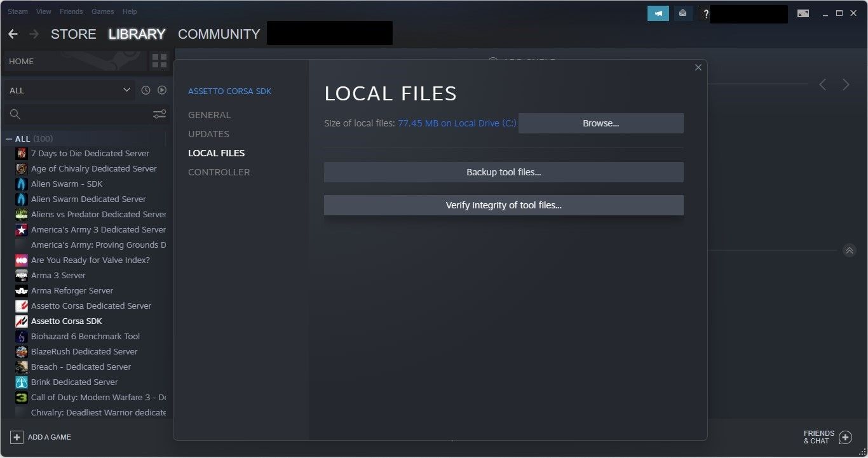Open the announcements megaphone icon
The height and width of the screenshot is (458, 868).
tap(658, 13)
